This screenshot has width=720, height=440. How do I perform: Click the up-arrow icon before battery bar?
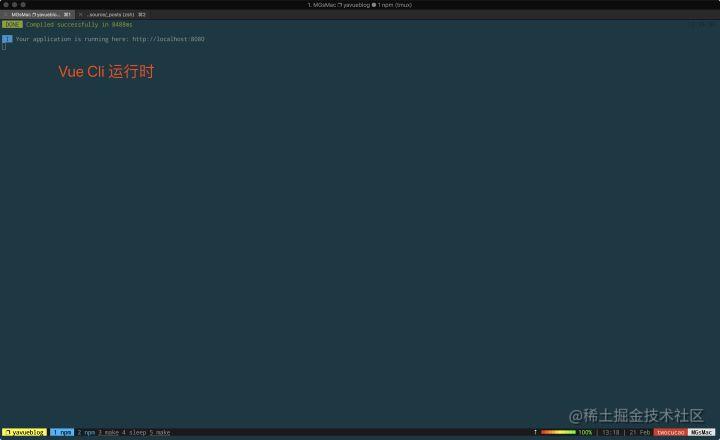pyautogui.click(x=535, y=432)
